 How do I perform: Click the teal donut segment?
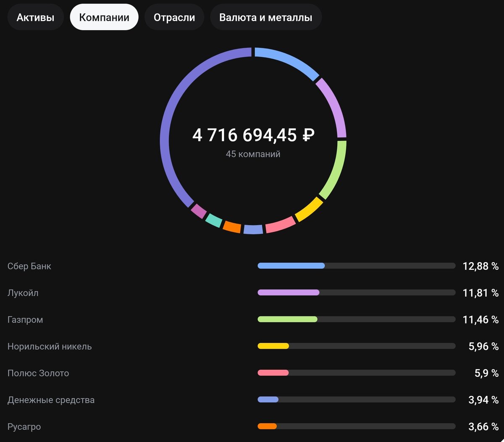(x=214, y=221)
